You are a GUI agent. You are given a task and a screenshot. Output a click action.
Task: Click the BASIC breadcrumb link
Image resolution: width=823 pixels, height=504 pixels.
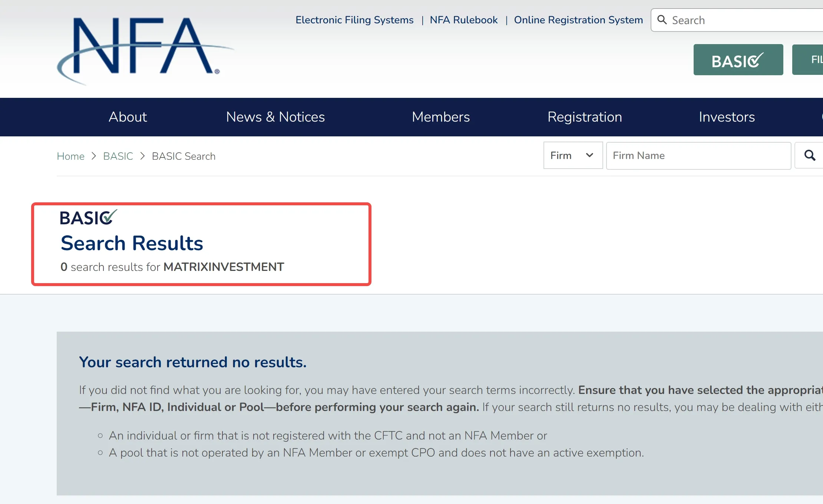click(x=118, y=156)
